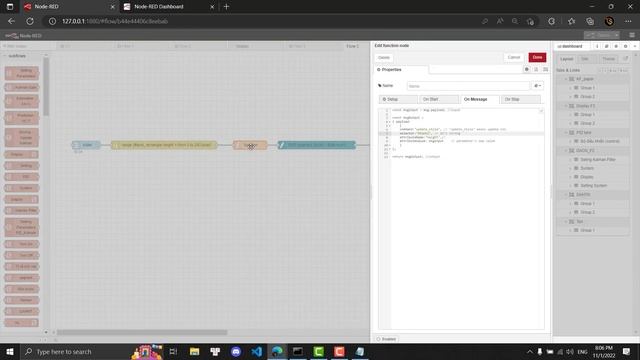The width and height of the screenshot is (640, 360).
Task: Open a new browser tab
Action: click(x=227, y=7)
